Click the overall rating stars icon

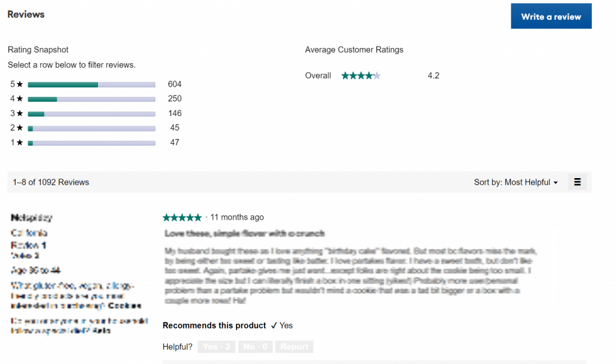click(361, 75)
